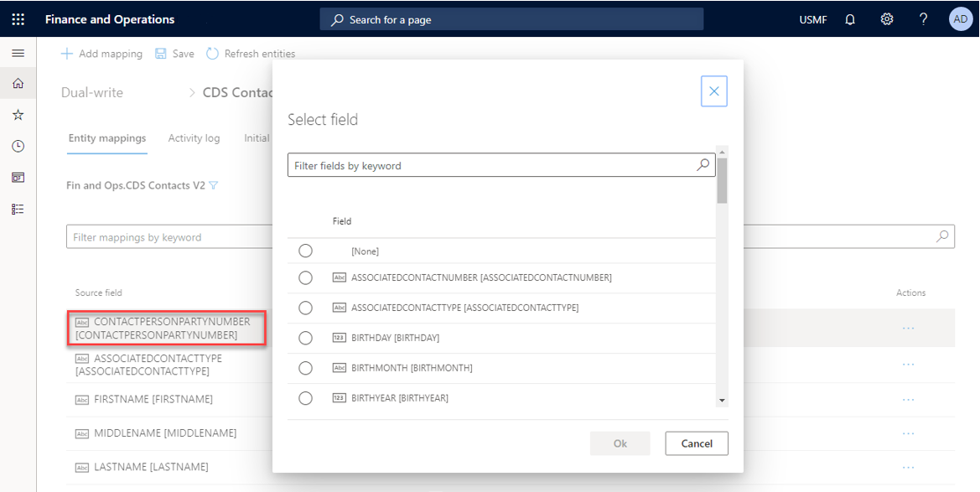Open Favorites star in the navigation pane
The width and height of the screenshot is (980, 492).
[18, 114]
